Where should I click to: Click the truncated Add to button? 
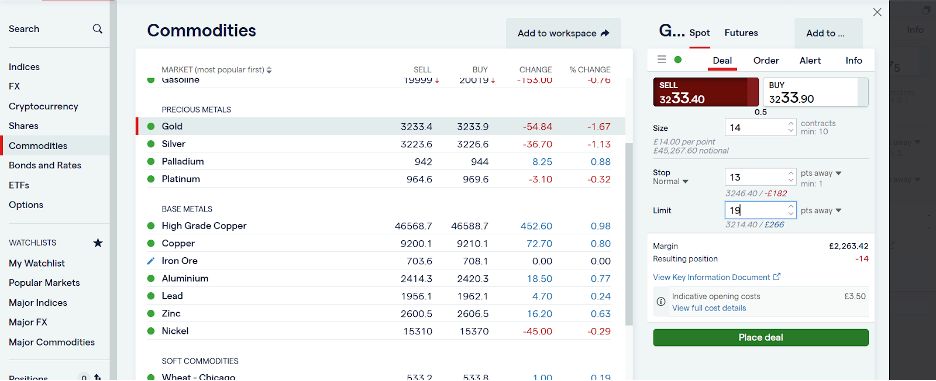[x=828, y=33]
